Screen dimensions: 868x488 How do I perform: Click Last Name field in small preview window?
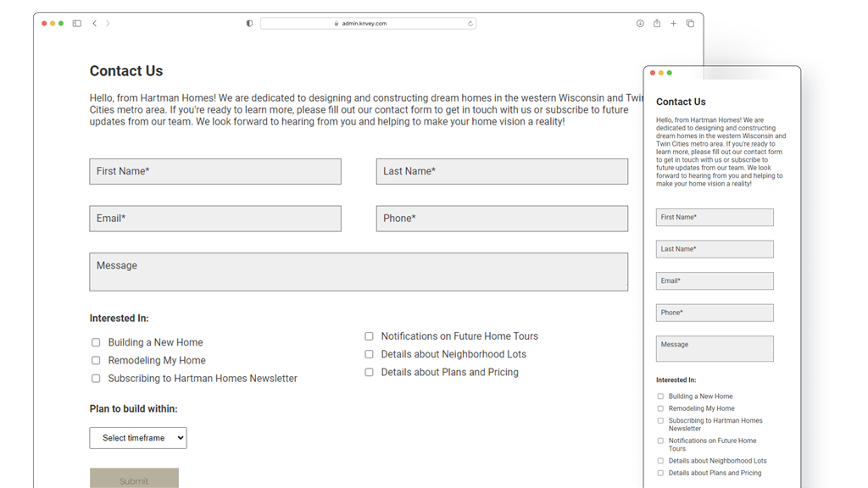click(715, 249)
